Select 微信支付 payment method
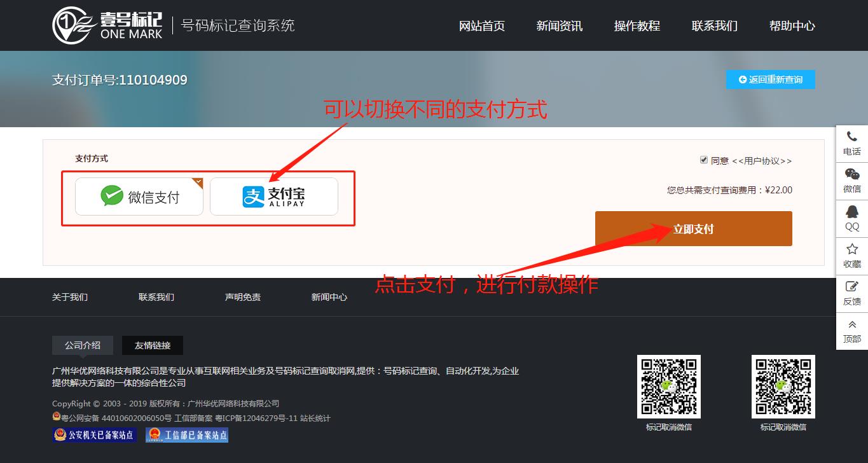This screenshot has width=868, height=463. (x=139, y=197)
